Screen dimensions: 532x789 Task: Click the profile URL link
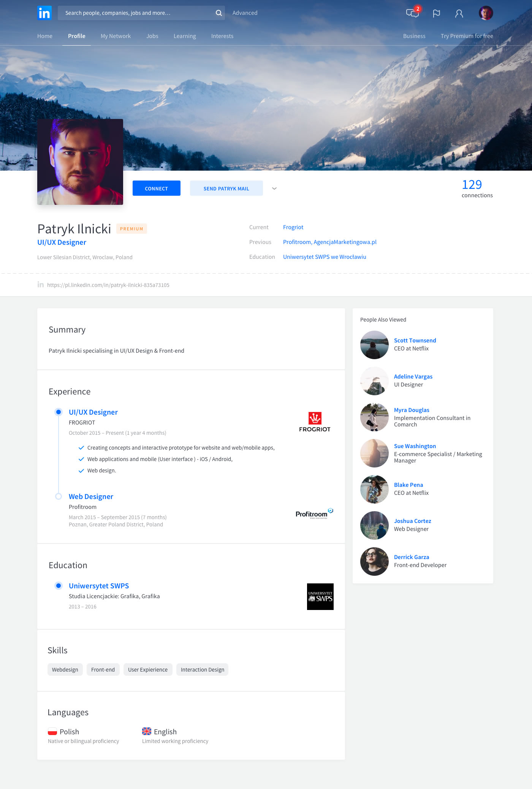[108, 285]
